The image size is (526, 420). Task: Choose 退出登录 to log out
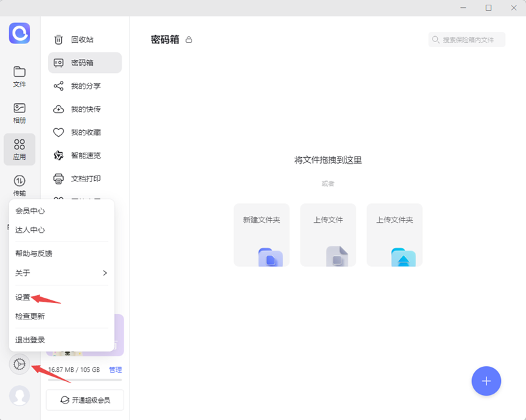coord(29,340)
